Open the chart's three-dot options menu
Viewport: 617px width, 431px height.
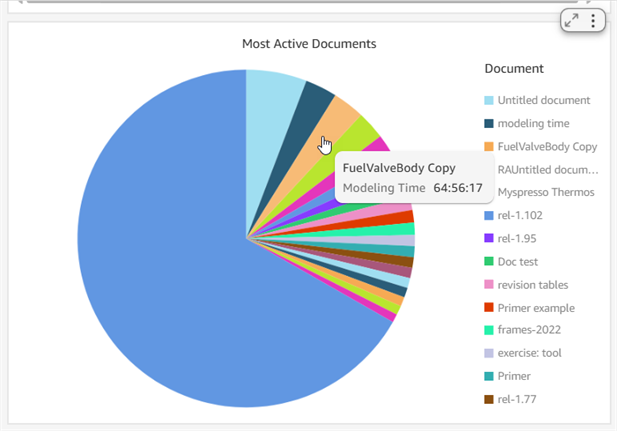tap(593, 20)
